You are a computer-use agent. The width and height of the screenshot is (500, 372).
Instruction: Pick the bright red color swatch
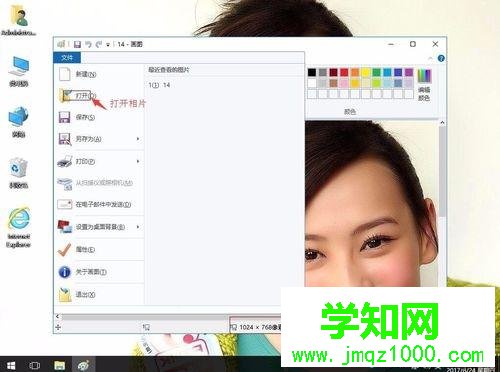pyautogui.click(x=344, y=72)
